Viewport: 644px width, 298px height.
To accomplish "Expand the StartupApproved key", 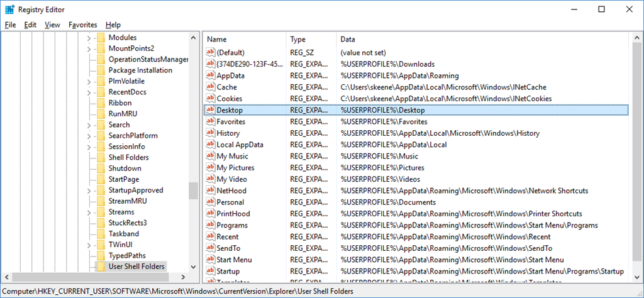I will pyautogui.click(x=89, y=190).
